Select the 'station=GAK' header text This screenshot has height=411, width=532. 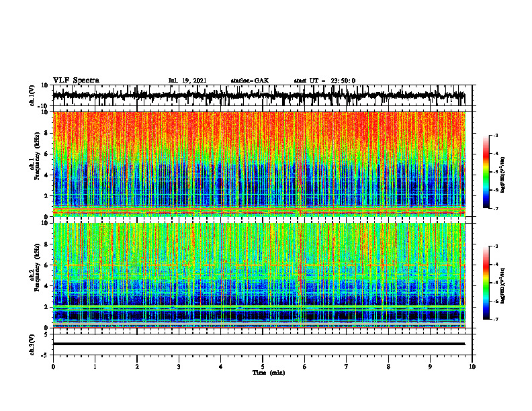[x=250, y=81]
